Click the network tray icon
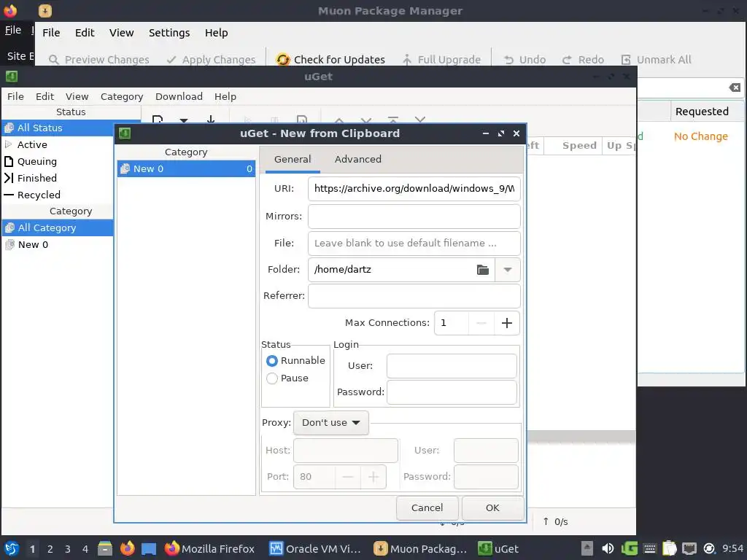 coord(689,548)
